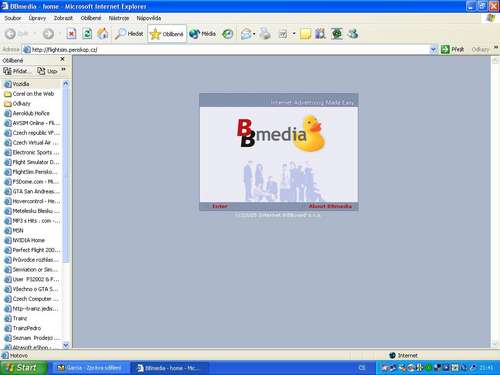Click the Stop loading toolbar icon

click(71, 34)
